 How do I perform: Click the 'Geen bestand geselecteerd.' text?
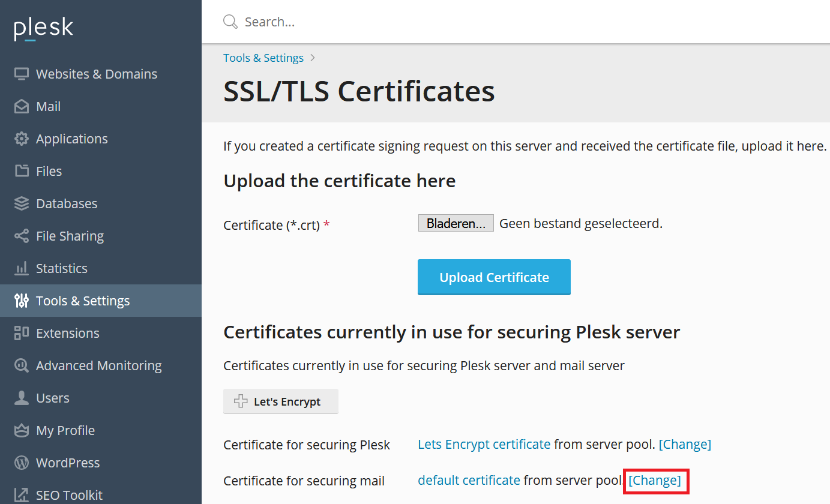pyautogui.click(x=581, y=224)
